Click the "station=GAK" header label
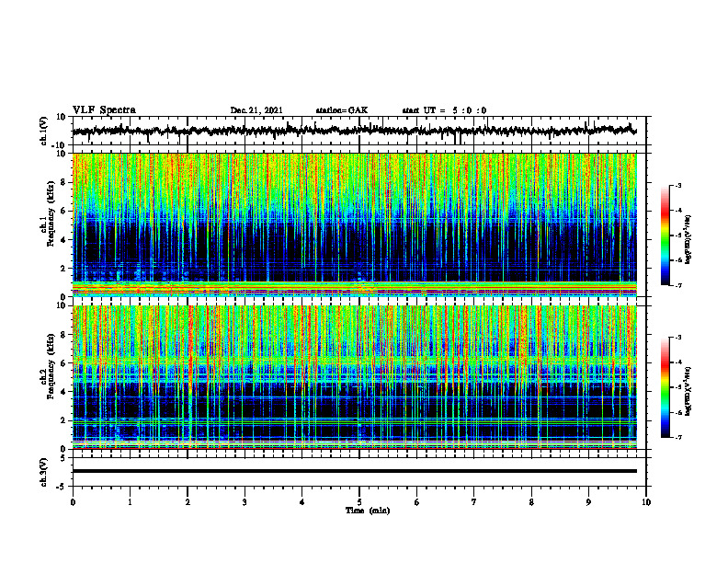Image resolution: width=728 pixels, height=563 pixels. click(342, 110)
